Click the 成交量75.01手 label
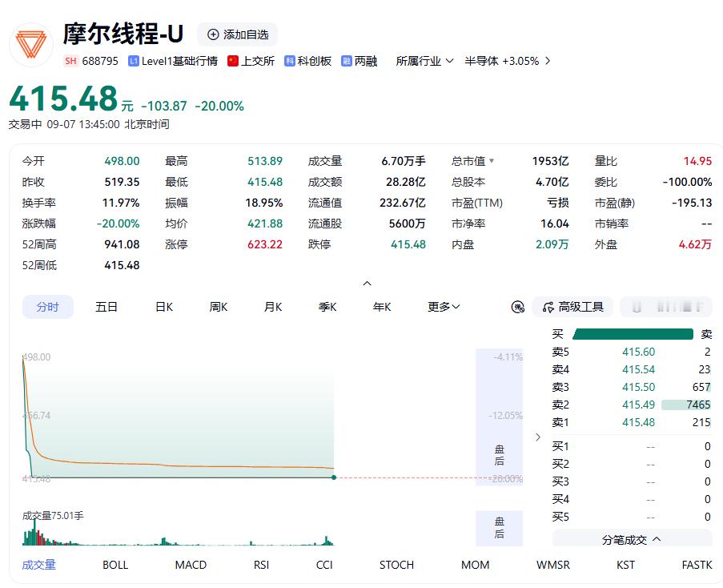This screenshot has width=723, height=588. 53,516
